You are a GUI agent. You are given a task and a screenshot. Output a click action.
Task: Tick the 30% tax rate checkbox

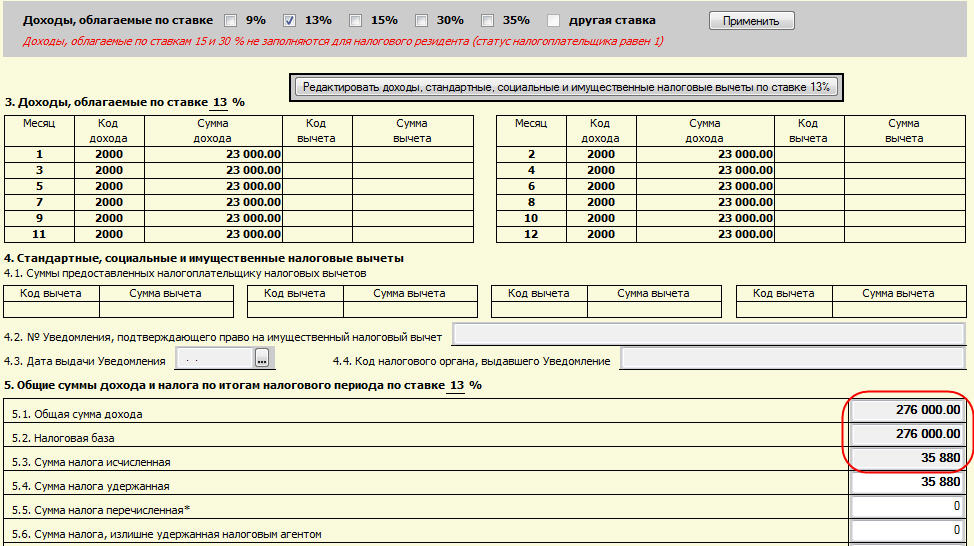tap(421, 20)
